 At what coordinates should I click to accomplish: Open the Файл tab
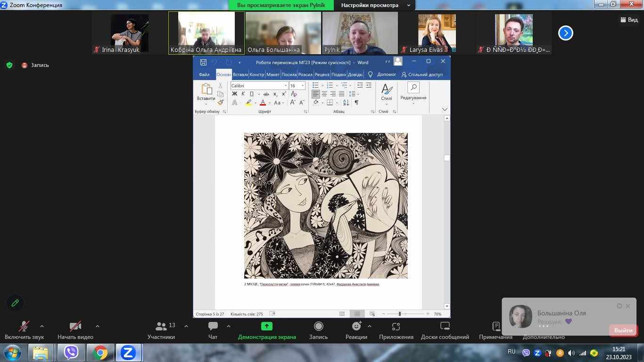(204, 74)
